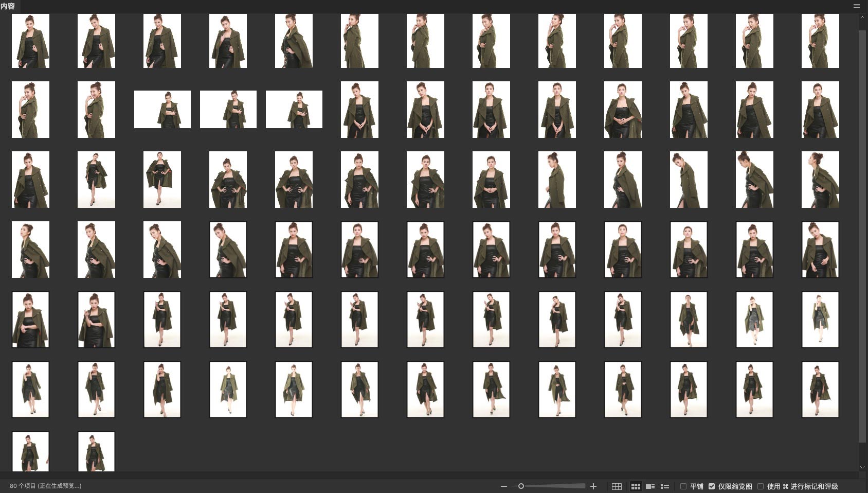The image size is (868, 493).
Task: Click the plus icon to enlarge thumbnails
Action: (593, 486)
